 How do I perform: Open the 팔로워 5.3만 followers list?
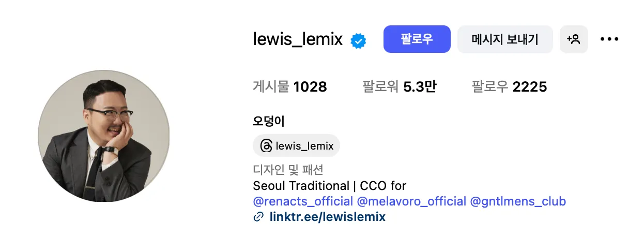(x=400, y=87)
